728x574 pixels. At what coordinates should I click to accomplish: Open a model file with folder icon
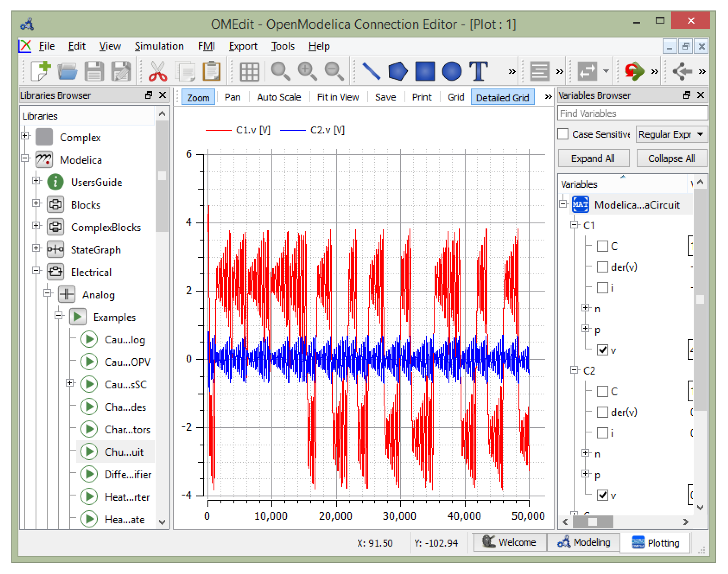tap(67, 71)
